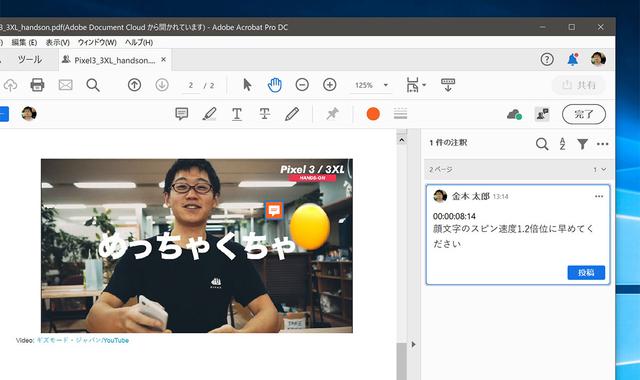Open the 金木 太郎 comment options menu
Image resolution: width=640 pixels, height=380 pixels.
click(x=599, y=196)
